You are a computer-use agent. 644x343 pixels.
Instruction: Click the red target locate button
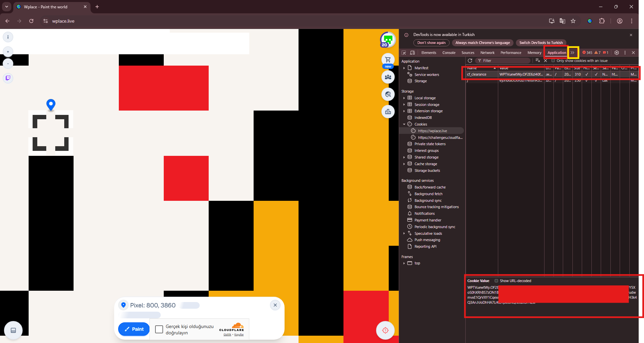(385, 330)
